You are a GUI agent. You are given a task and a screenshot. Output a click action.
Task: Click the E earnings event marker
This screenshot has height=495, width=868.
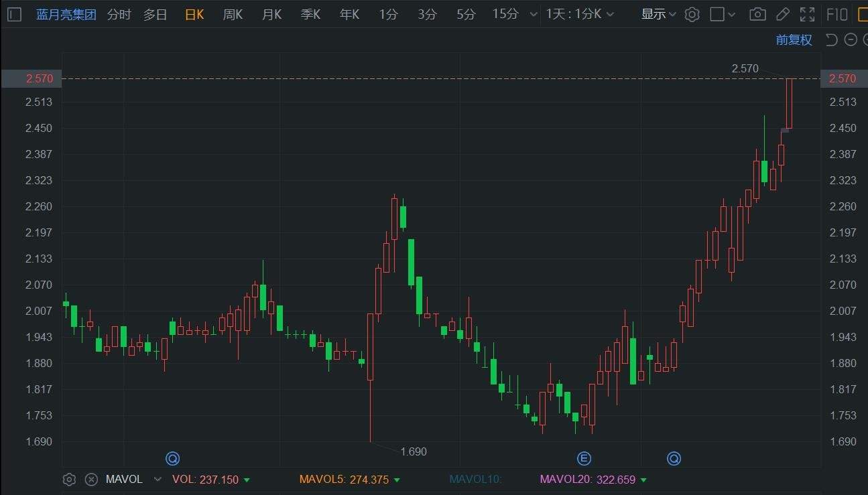pyautogui.click(x=584, y=458)
